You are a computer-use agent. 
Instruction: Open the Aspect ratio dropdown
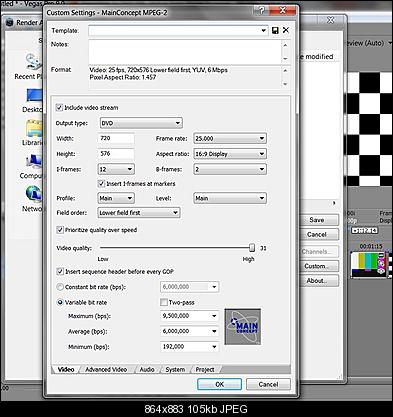(x=230, y=154)
